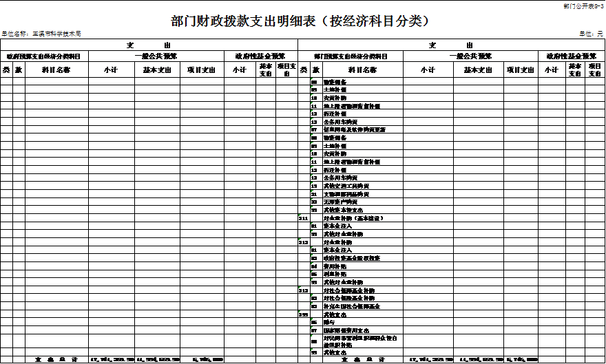Screen dimensions: 606x364
Task: Click the third green triangle marker from the top
Action: 311,96
